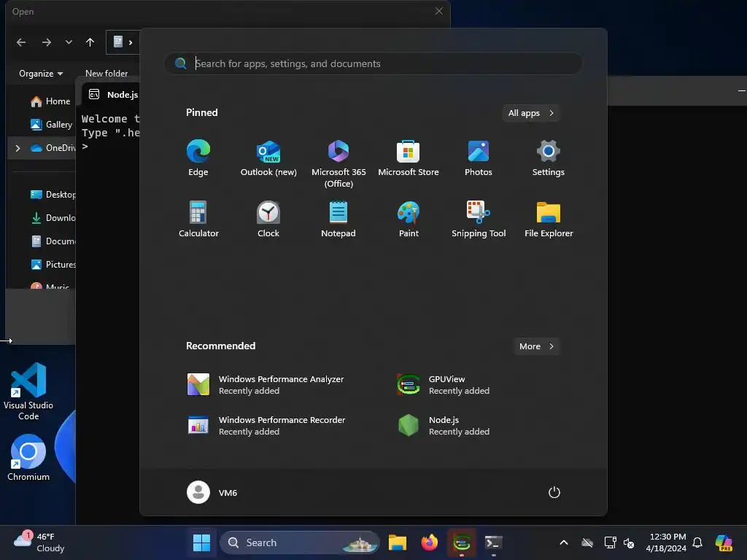Open GPUView recommended app
747x560 pixels.
point(443,385)
